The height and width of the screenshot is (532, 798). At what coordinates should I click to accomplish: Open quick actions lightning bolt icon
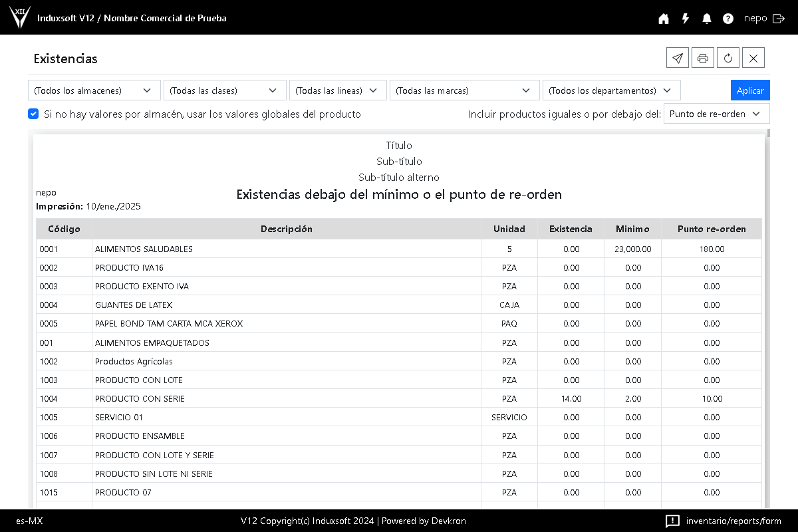[685, 19]
